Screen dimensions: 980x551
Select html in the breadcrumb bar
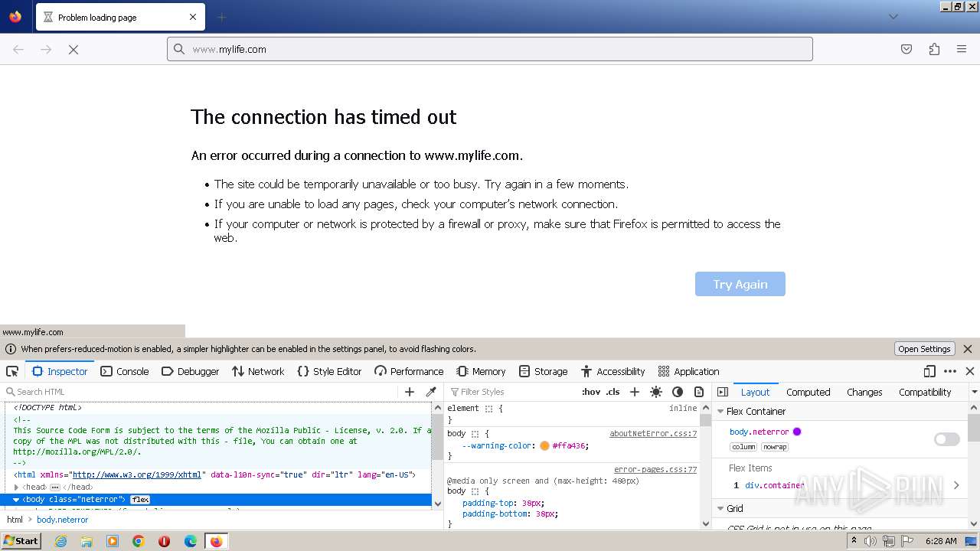pyautogui.click(x=15, y=520)
